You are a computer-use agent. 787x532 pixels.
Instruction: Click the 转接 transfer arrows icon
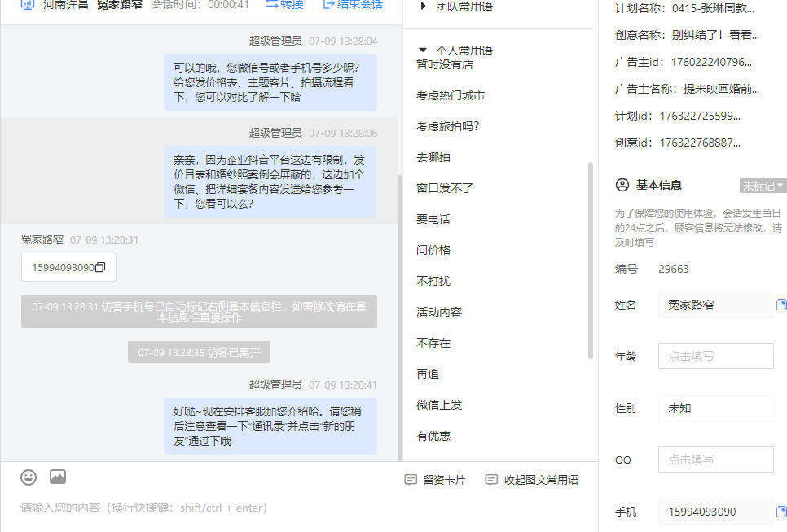[x=271, y=5]
